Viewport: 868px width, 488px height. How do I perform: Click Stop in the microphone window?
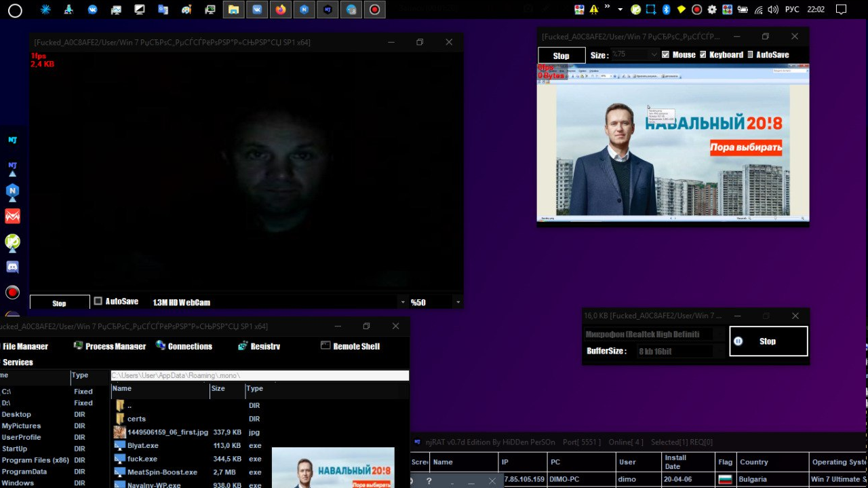click(x=768, y=341)
